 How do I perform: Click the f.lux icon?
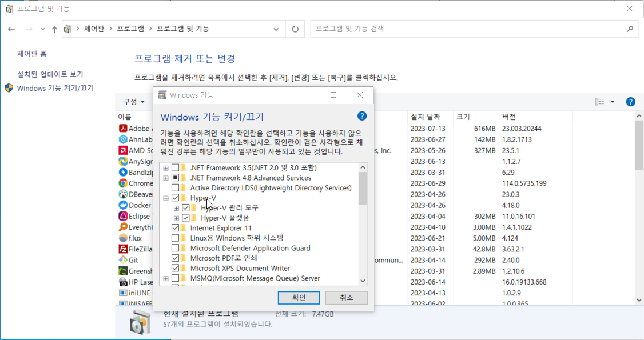(123, 238)
